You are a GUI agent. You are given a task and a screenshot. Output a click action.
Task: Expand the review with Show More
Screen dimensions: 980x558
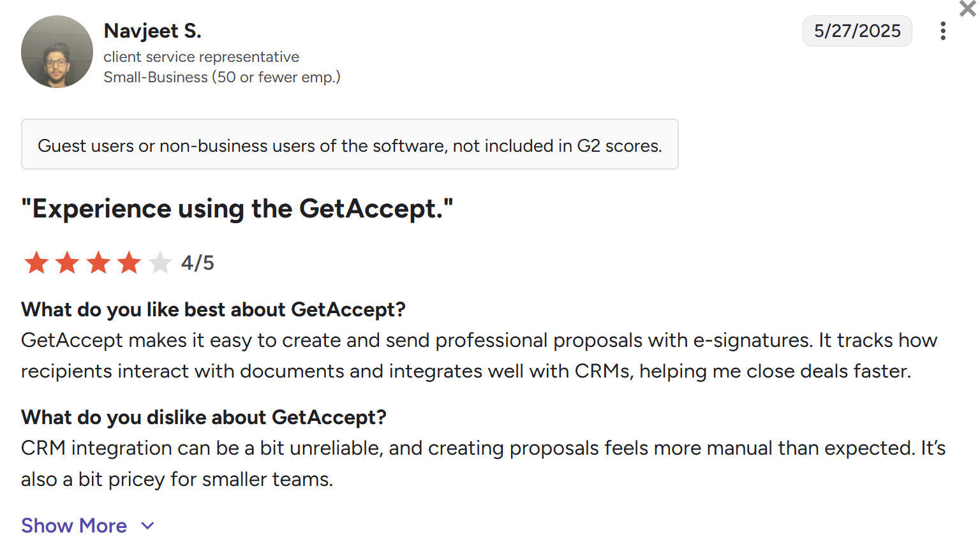[74, 525]
